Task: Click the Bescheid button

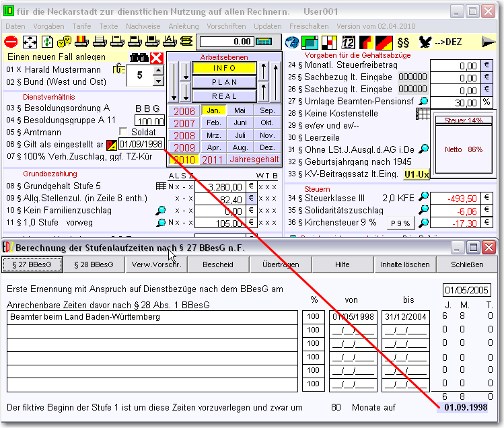Action: 218,264
